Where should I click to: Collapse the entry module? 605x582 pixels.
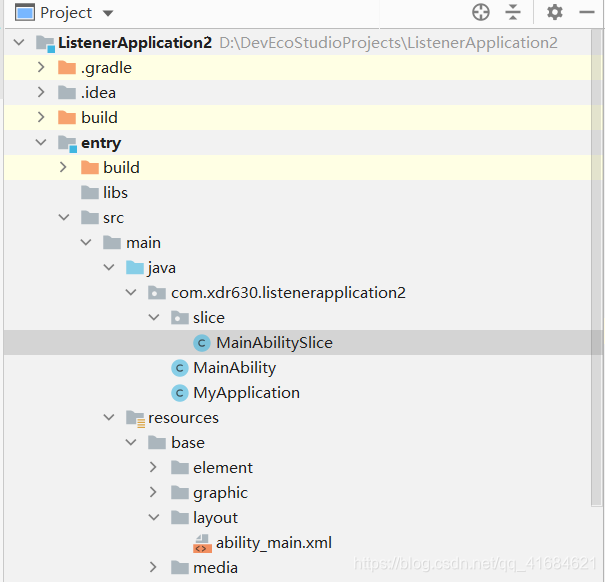click(41, 143)
